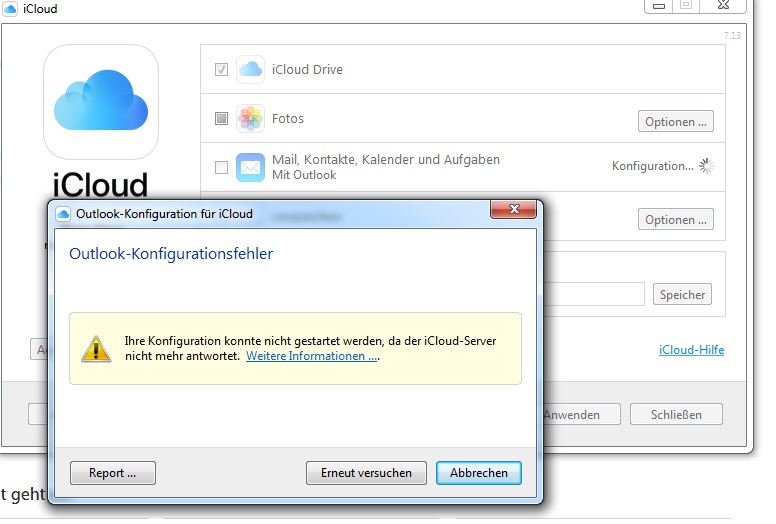Click Erneut versuchen button
Viewport: 776px width, 524px height.
pos(366,473)
